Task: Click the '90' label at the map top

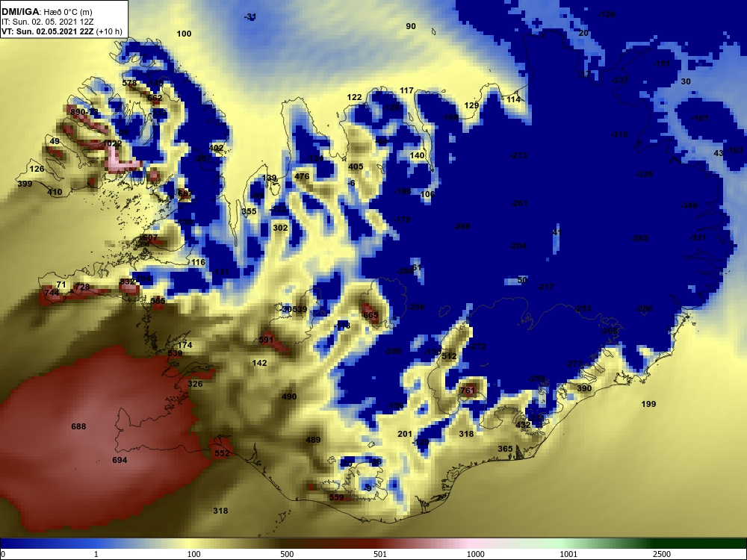Action: click(411, 26)
